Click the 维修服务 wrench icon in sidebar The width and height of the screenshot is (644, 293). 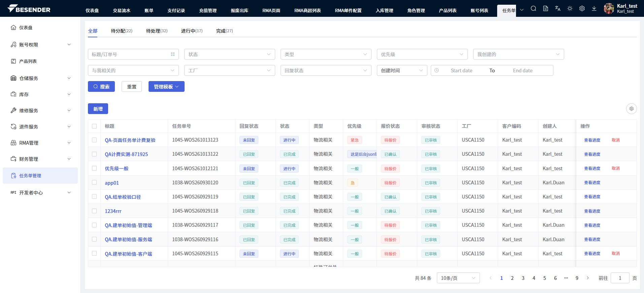coord(13,110)
